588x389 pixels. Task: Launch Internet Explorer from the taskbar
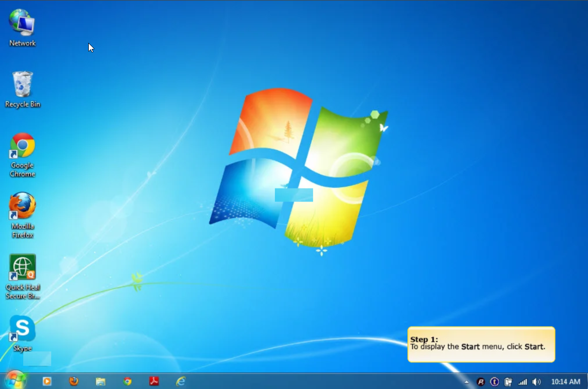[x=181, y=381]
